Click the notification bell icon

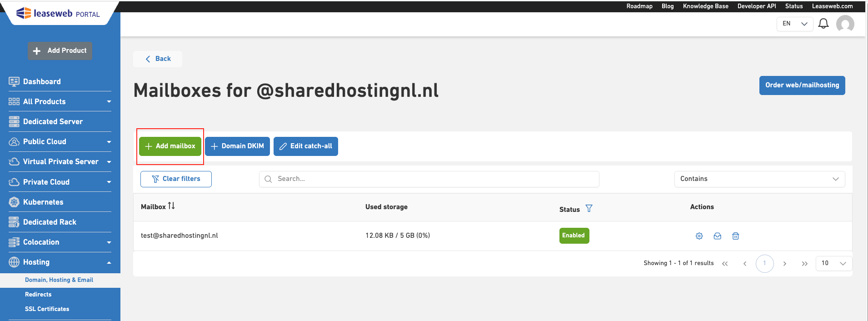(823, 24)
